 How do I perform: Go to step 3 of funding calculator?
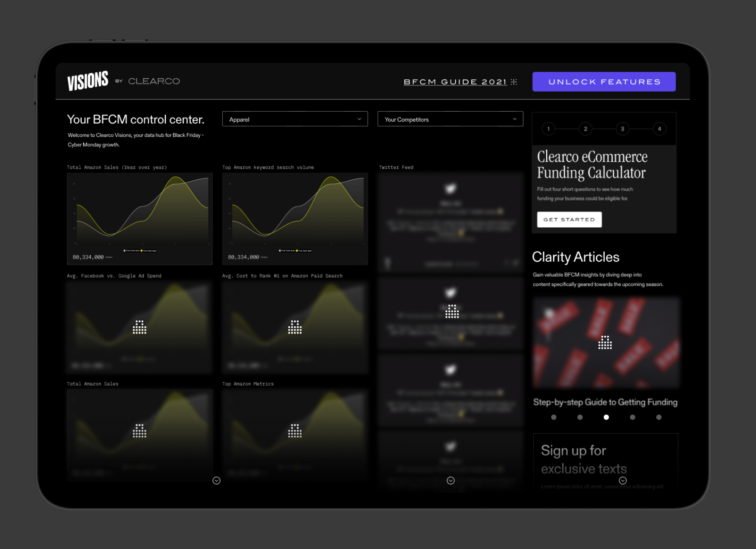click(623, 129)
